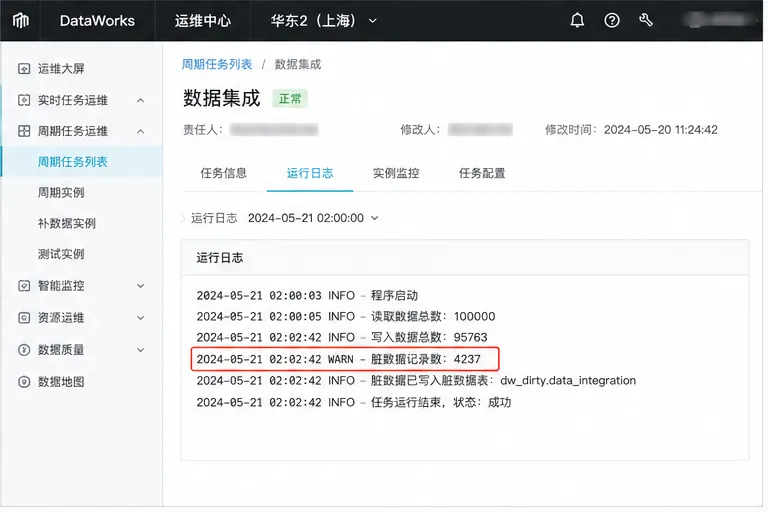This screenshot has width=768, height=512.
Task: Open the help question-mark icon
Action: tap(611, 20)
